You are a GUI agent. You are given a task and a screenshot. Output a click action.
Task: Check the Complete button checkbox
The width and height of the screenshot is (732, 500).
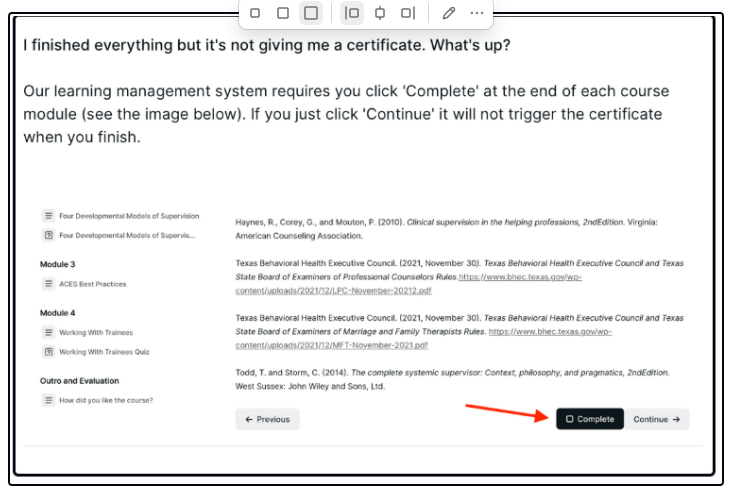[x=570, y=419]
